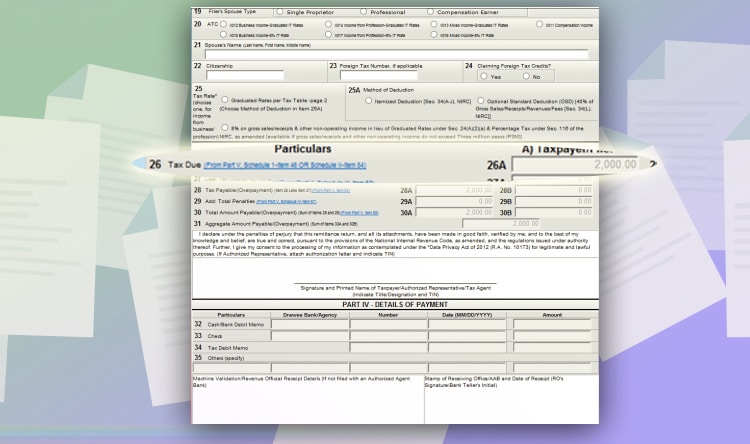Viewport: 750px width, 444px height.
Task: Click the Cash/Bank Debit Memo Amount field
Action: coord(553,324)
